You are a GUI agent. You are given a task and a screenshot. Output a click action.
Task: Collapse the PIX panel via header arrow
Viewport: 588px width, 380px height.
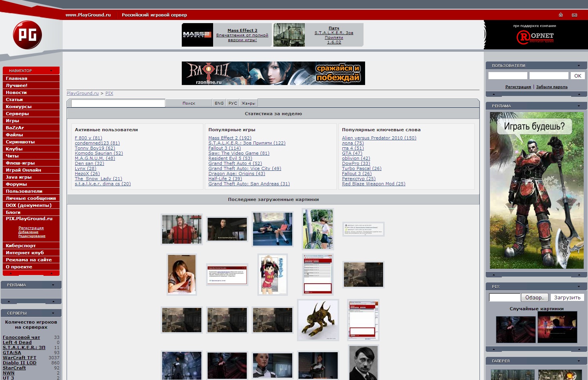579,286
